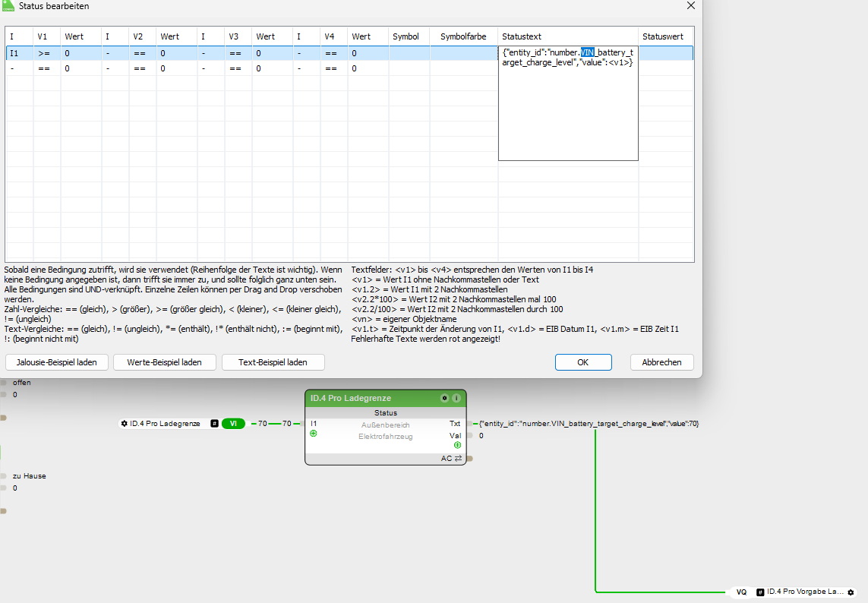Click entity_id JSON output text beside Txt
This screenshot has width=868, height=603.
pos(589,424)
